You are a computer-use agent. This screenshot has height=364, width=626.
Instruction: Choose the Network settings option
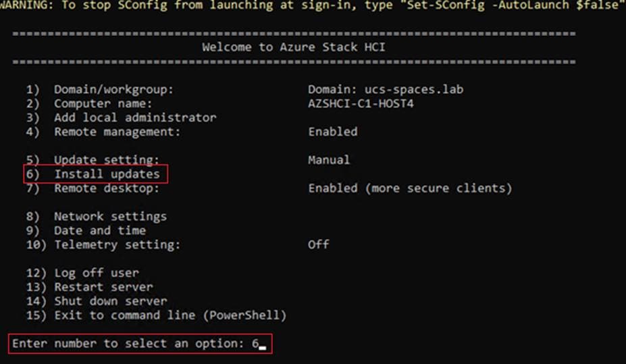pos(96,216)
